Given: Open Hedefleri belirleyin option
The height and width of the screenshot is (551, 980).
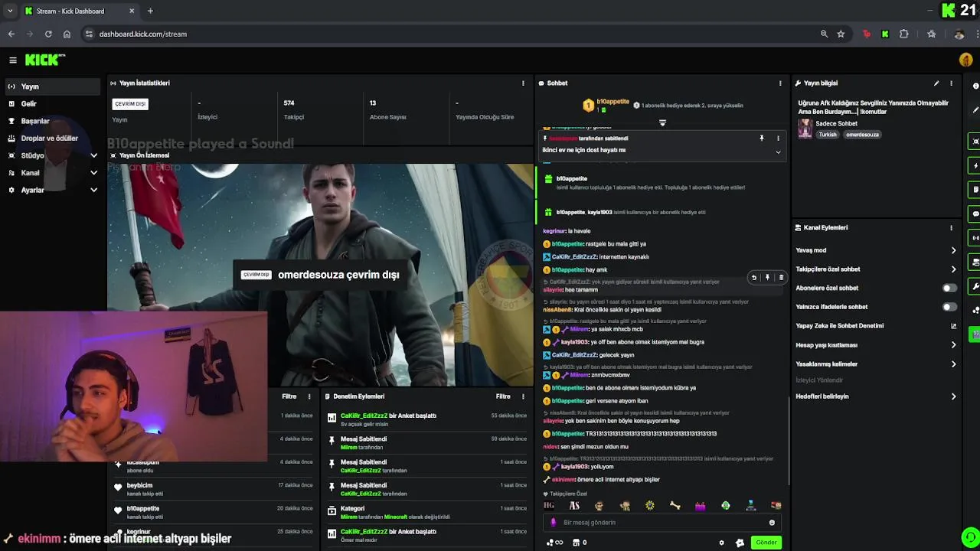Looking at the screenshot, I should (877, 396).
